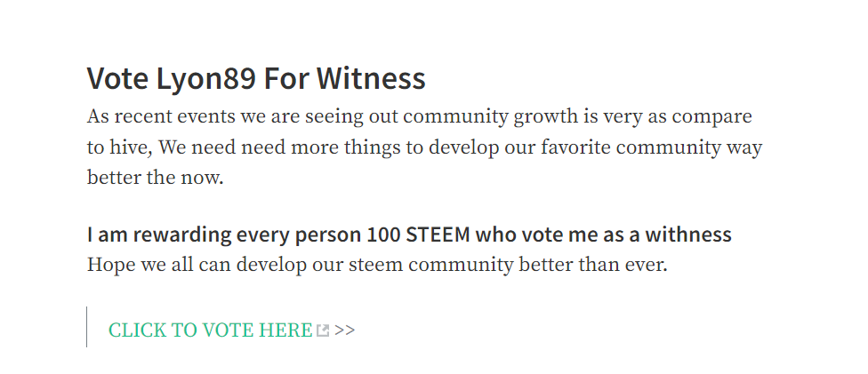Click the blockquote vertical bar beside vote link
Screen dimensions: 868x374
tap(87, 327)
